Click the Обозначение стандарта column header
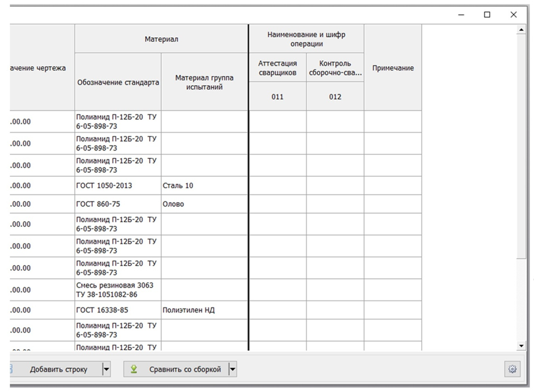 tap(118, 82)
